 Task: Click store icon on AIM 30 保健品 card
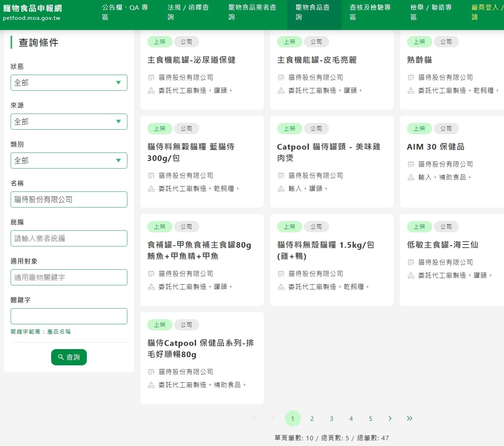pos(411,164)
